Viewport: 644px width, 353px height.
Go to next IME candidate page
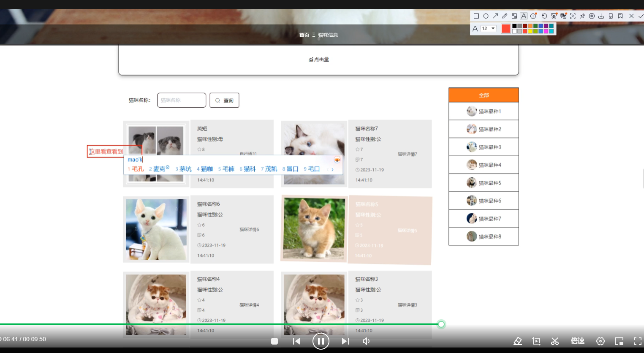(x=333, y=169)
